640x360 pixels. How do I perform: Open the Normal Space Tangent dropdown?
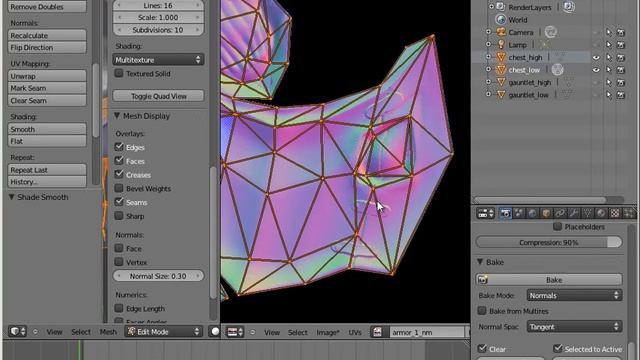coord(574,327)
